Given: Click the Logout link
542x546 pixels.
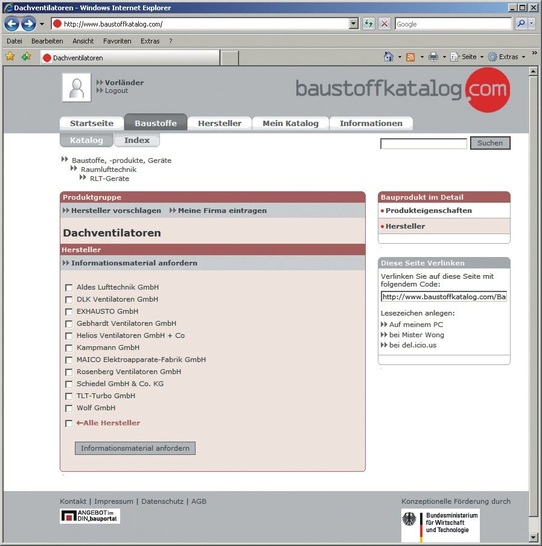Looking at the screenshot, I should point(116,91).
